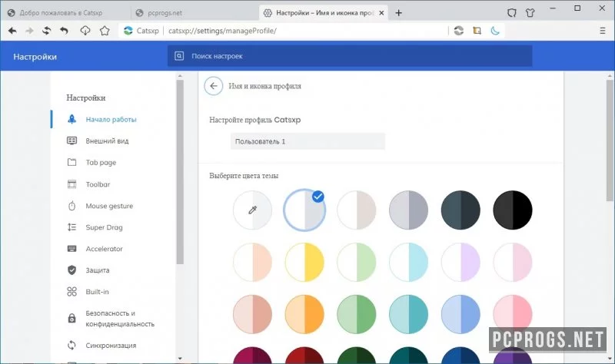Click the search icon in settings search bar
Screen dimensions: 615x364
click(179, 56)
